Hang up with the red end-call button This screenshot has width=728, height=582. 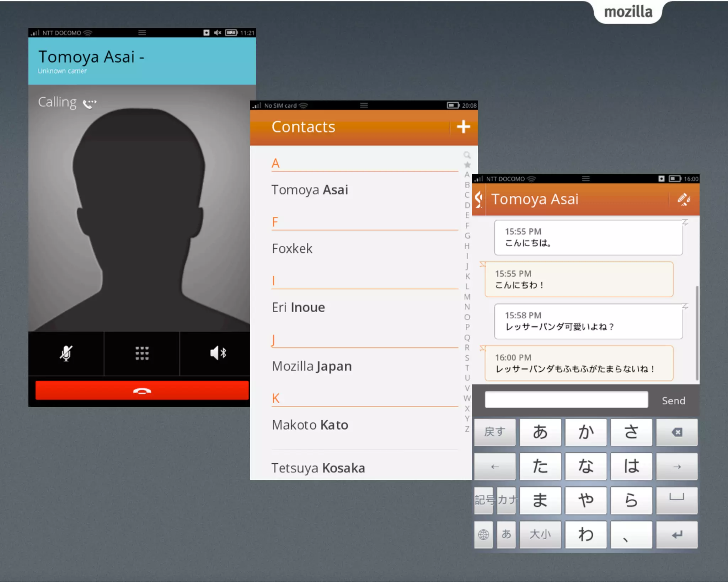(142, 391)
